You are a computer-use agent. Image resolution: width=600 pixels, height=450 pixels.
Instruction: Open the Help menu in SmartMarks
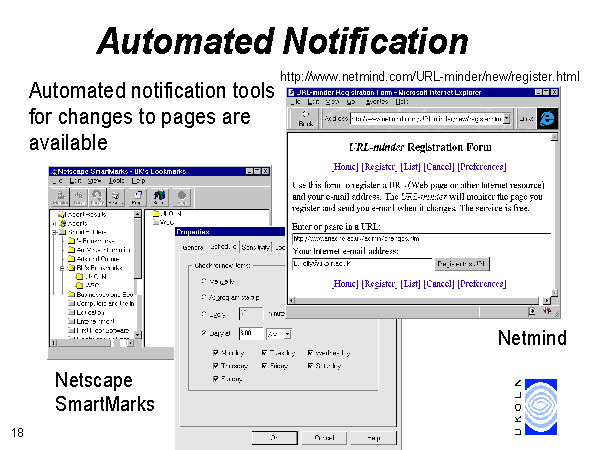tap(139, 181)
